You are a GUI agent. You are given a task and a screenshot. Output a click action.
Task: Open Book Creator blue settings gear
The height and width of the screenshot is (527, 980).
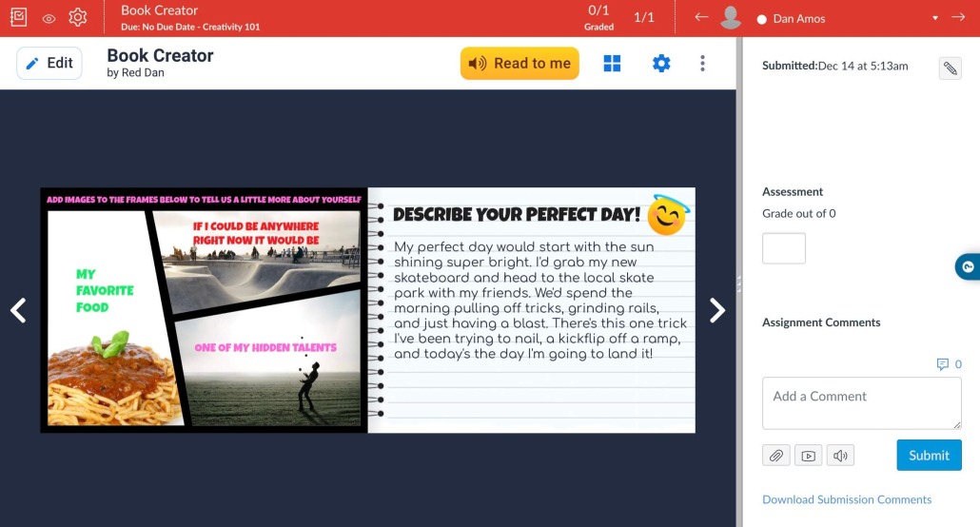click(661, 63)
